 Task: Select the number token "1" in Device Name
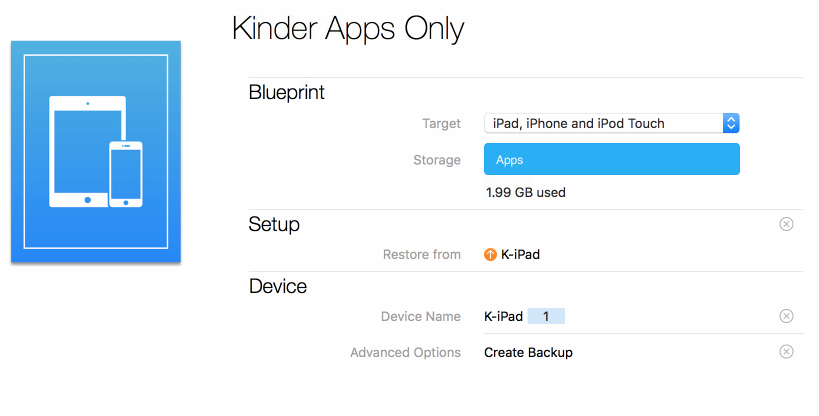point(546,317)
